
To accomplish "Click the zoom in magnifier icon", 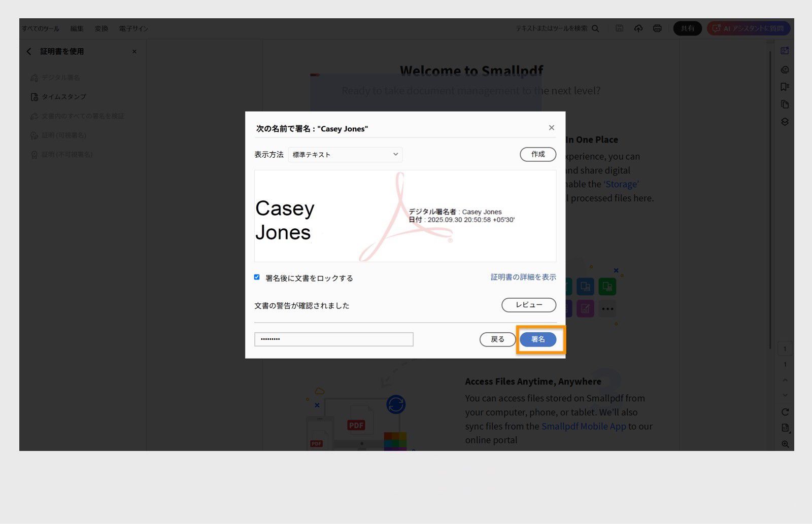I will click(x=785, y=444).
